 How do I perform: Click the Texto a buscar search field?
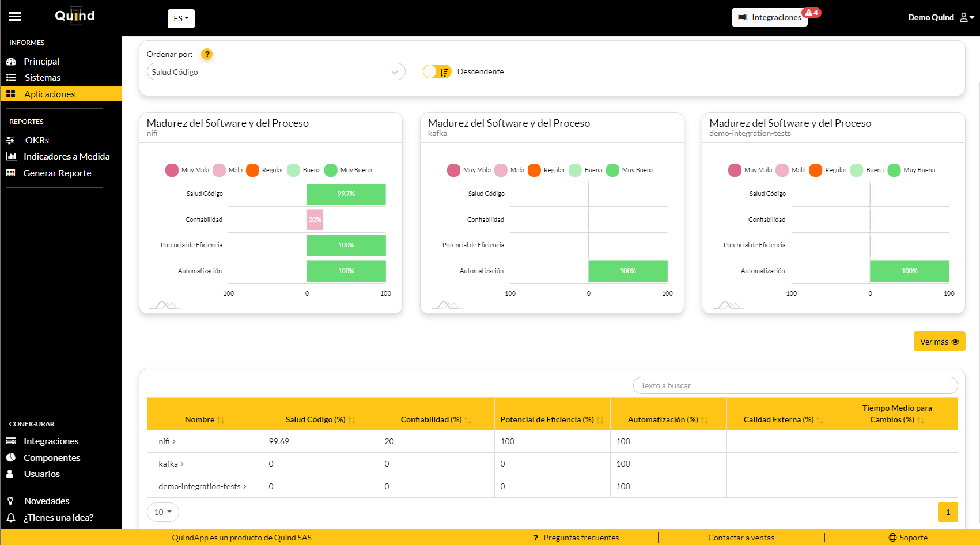795,385
